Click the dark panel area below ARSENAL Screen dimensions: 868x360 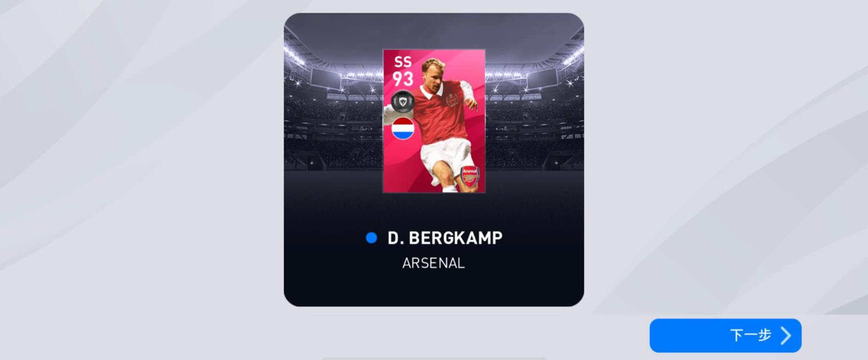[434, 288]
